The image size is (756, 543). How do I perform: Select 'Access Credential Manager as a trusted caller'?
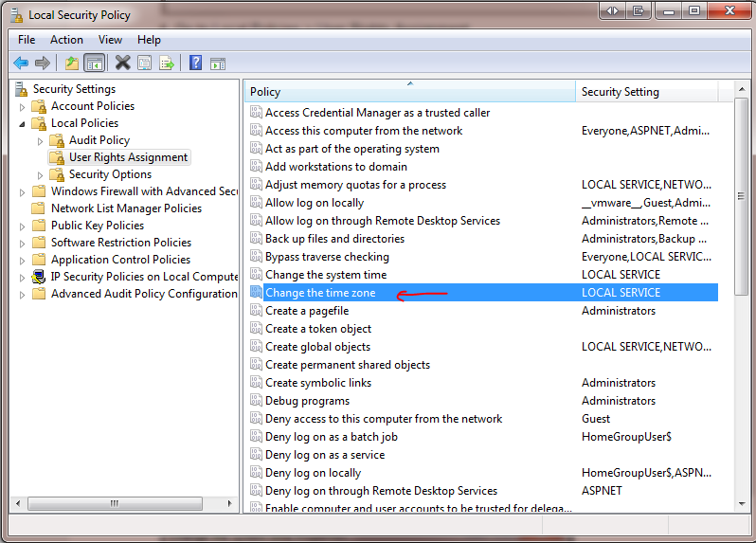[377, 113]
